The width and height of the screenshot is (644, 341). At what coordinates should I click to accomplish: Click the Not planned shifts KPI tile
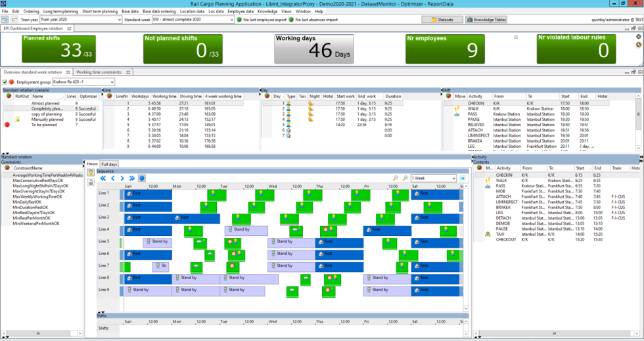click(183, 49)
